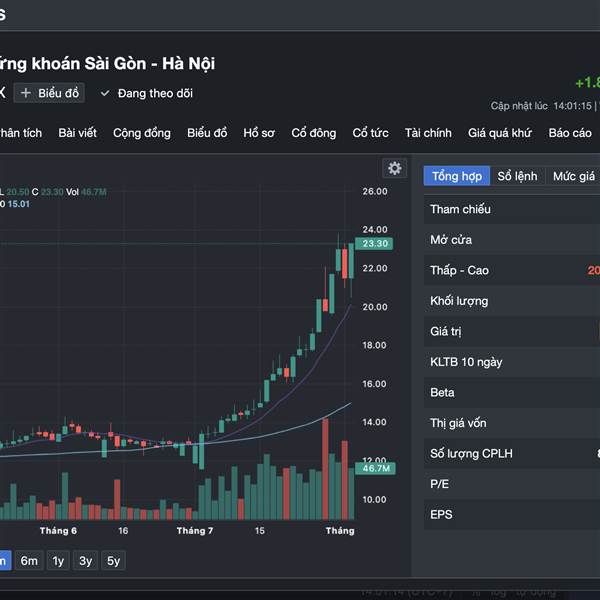The height and width of the screenshot is (600, 600).
Task: Open Cổ tức tab
Action: 370,133
